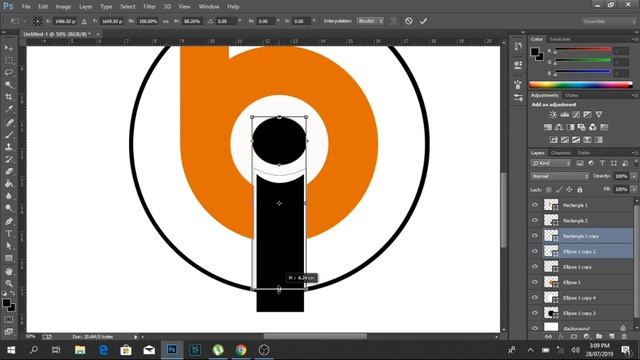Switch to the Channels tab
Viewport: 640px width, 360px height.
tap(560, 153)
